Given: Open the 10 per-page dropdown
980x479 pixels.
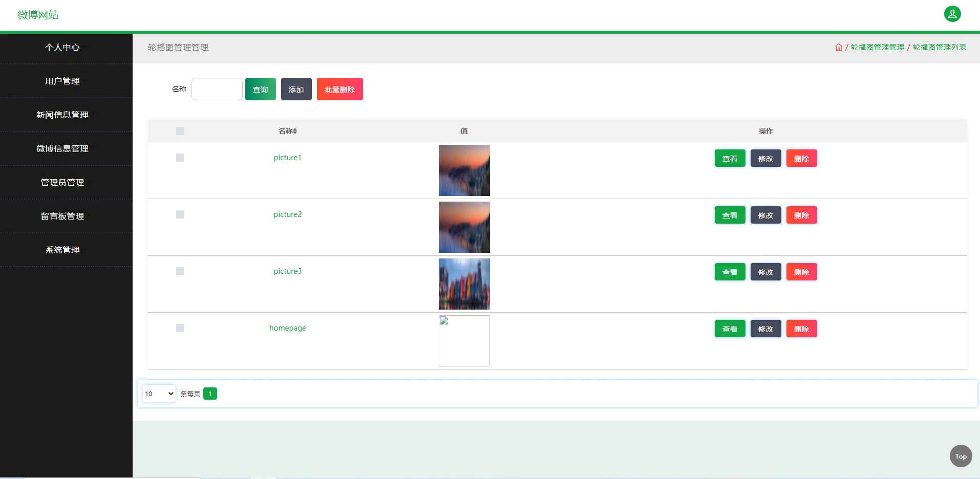Looking at the screenshot, I should click(x=159, y=394).
